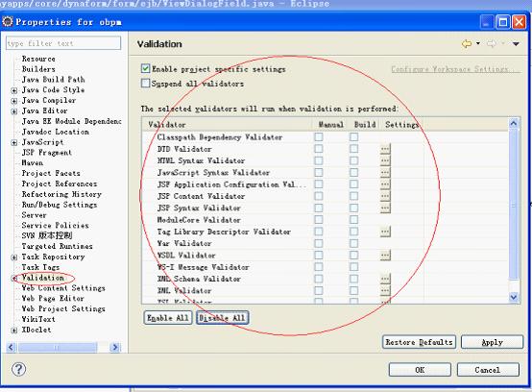Click the back navigation arrow icon
Image resolution: width=532 pixels, height=392 pixels.
467,44
